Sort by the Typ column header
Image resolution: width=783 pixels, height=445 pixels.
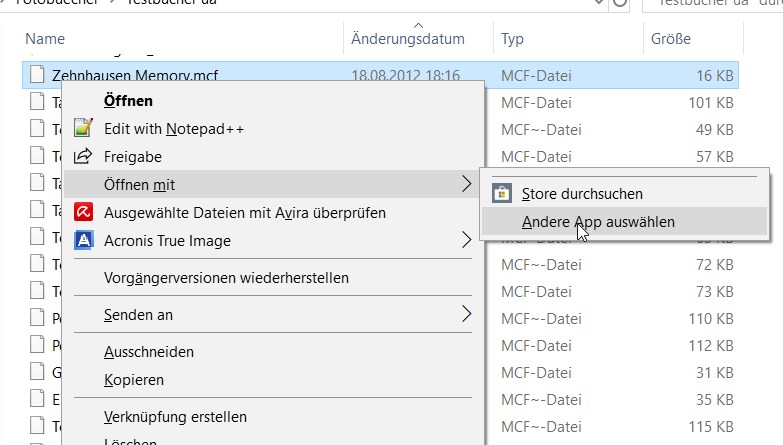(513, 39)
